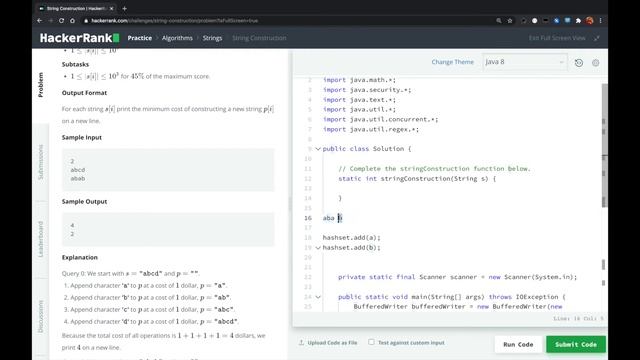This screenshot has height=360, width=640.
Task: Collapse fold arrow at line 19
Action: click(318, 247)
